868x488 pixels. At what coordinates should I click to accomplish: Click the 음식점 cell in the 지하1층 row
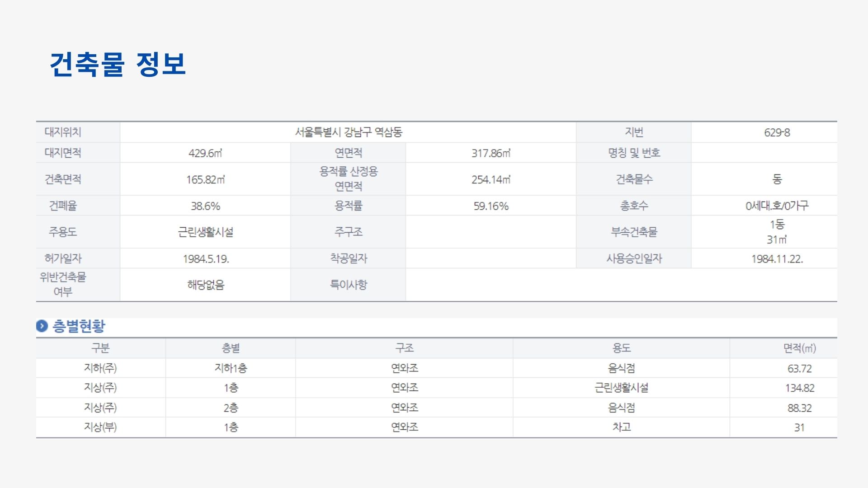click(621, 368)
